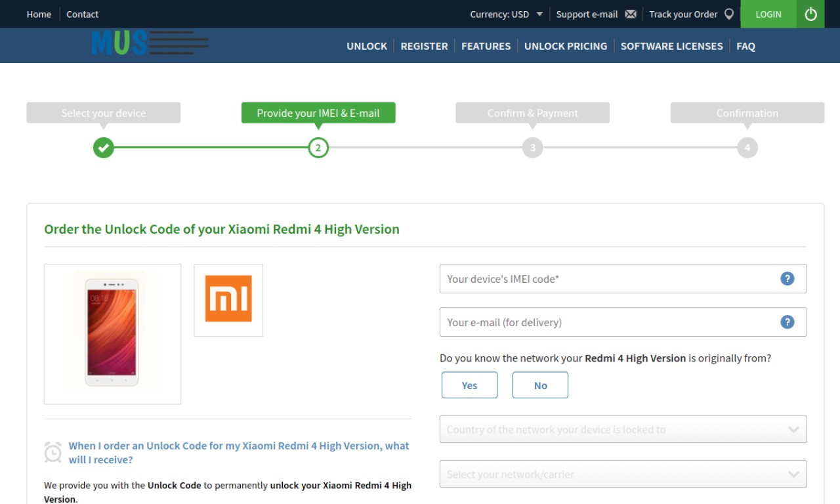Open the UNLOCK PRICING menu item
This screenshot has height=504, width=840.
tap(566, 46)
